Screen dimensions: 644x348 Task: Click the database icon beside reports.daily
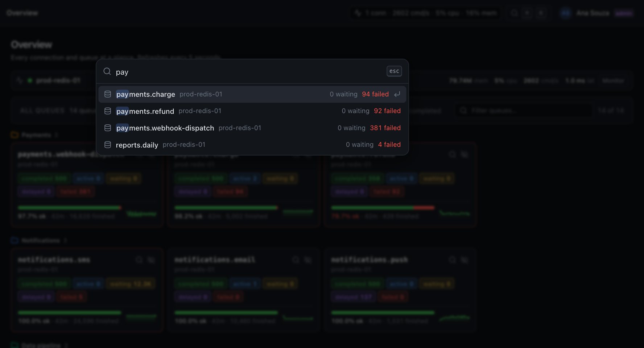108,145
